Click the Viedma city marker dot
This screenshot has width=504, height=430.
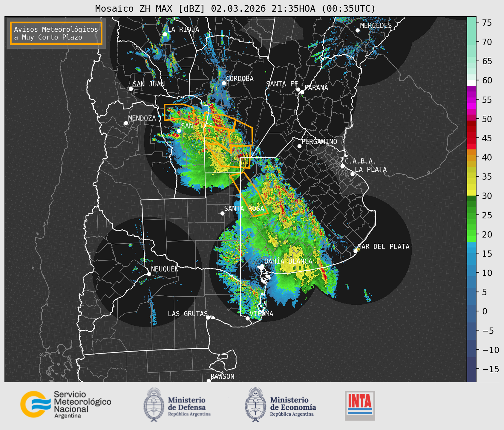[248, 318]
